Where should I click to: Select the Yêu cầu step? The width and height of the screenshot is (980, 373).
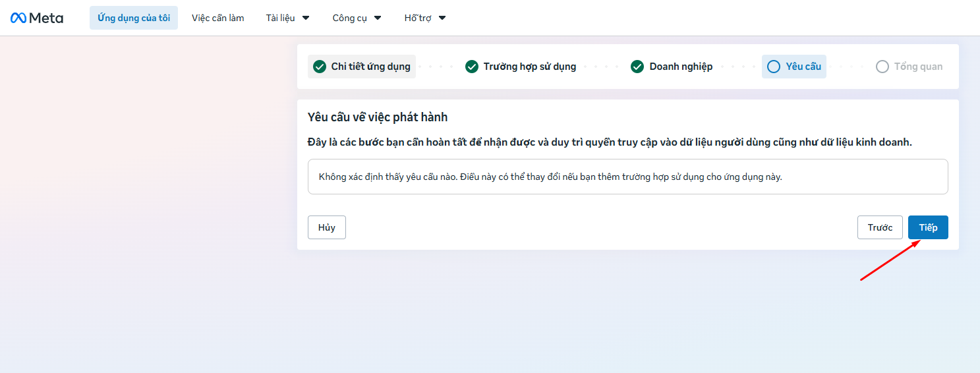[x=794, y=67]
